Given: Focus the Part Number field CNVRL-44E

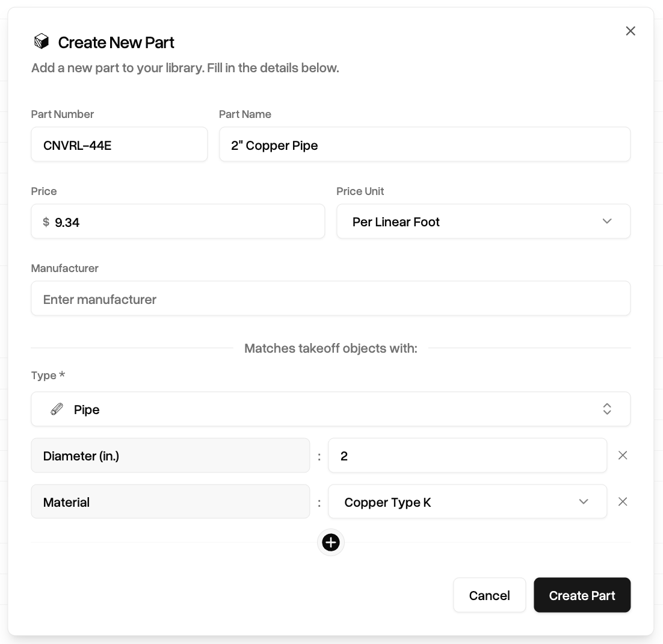Looking at the screenshot, I should coord(119,144).
